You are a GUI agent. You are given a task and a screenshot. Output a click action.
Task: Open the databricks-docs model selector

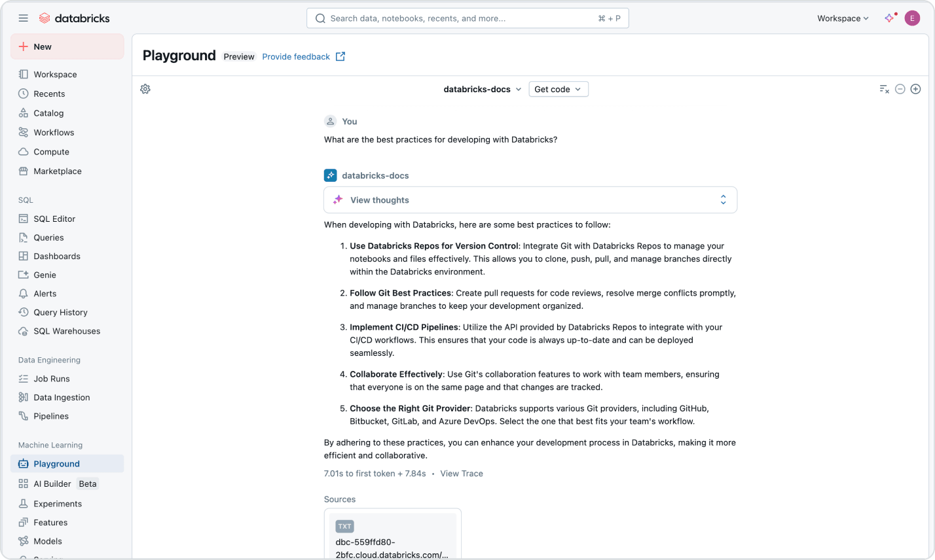(482, 89)
